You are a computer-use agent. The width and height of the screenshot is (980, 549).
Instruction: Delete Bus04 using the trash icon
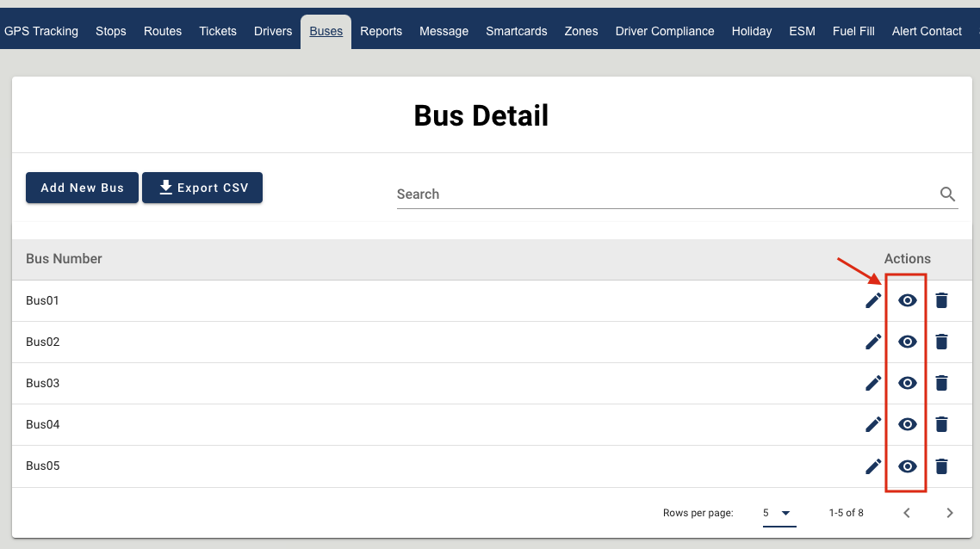pyautogui.click(x=942, y=424)
